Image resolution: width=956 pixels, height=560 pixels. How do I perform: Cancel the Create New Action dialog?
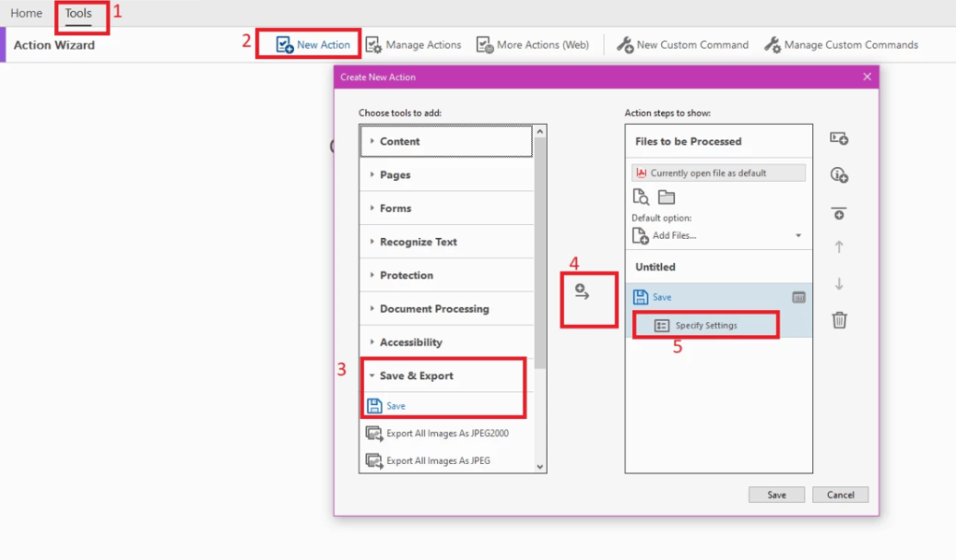point(839,495)
